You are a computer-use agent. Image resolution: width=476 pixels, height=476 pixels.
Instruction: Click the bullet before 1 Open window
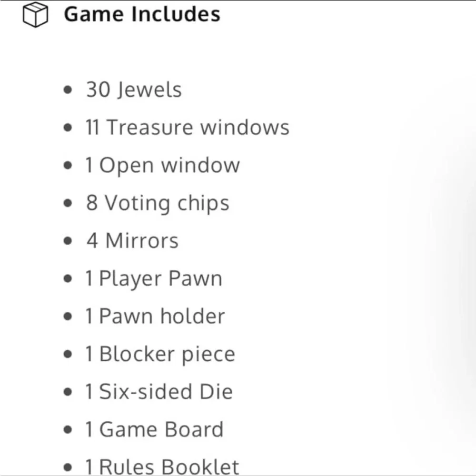(x=68, y=165)
